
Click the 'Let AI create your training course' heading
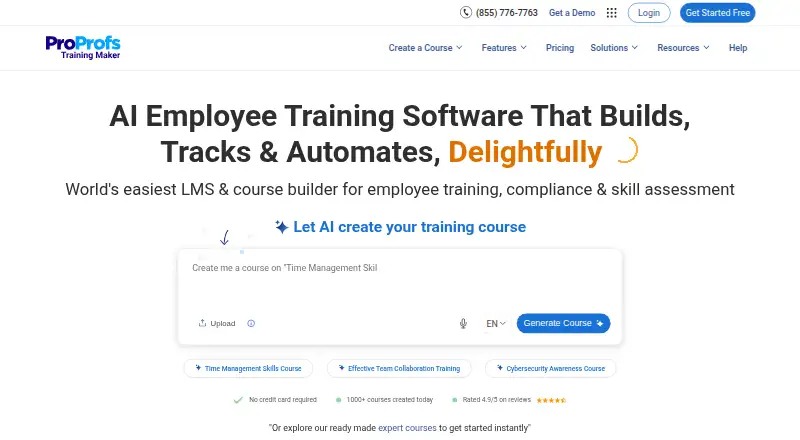click(409, 227)
